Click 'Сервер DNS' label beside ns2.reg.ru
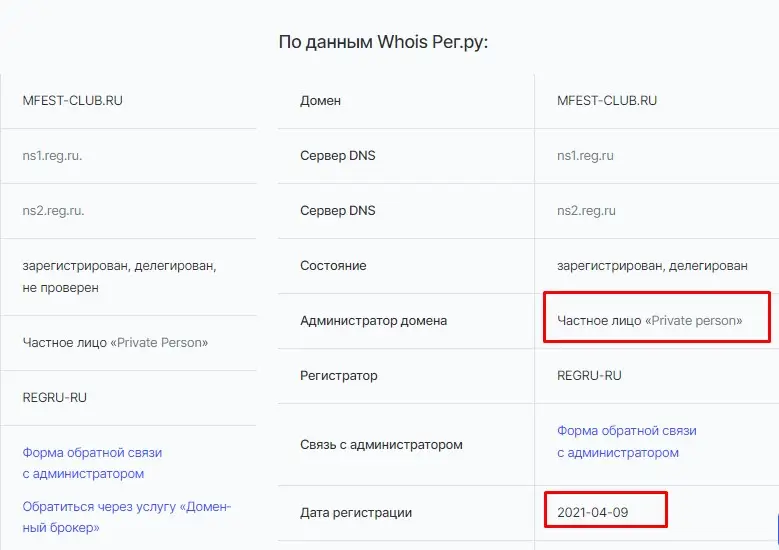This screenshot has width=779, height=550. pos(338,211)
